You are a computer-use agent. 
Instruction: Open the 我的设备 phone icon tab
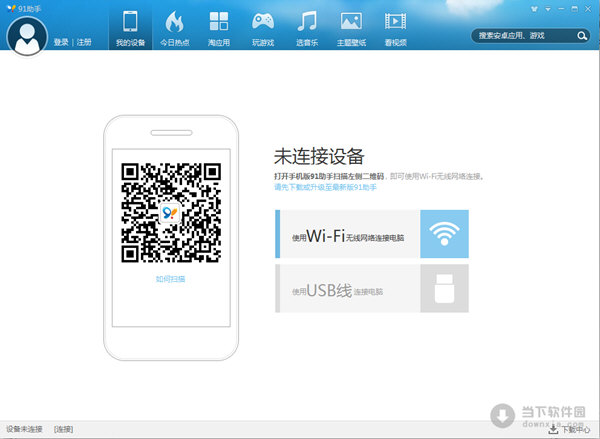click(x=130, y=27)
